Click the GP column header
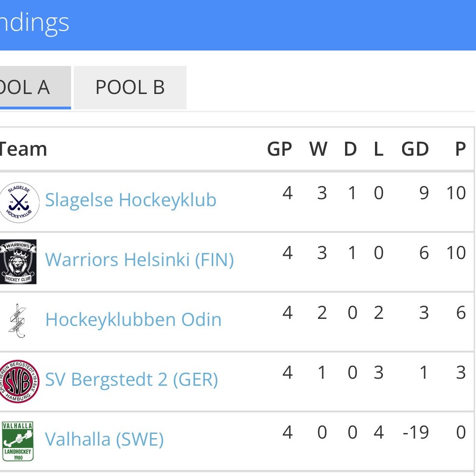Image resolution: width=476 pixels, height=476 pixels. (x=279, y=149)
